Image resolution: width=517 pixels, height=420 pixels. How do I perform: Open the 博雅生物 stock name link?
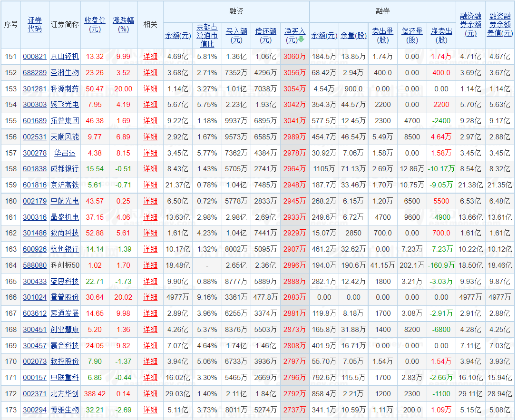pyautogui.click(x=65, y=410)
